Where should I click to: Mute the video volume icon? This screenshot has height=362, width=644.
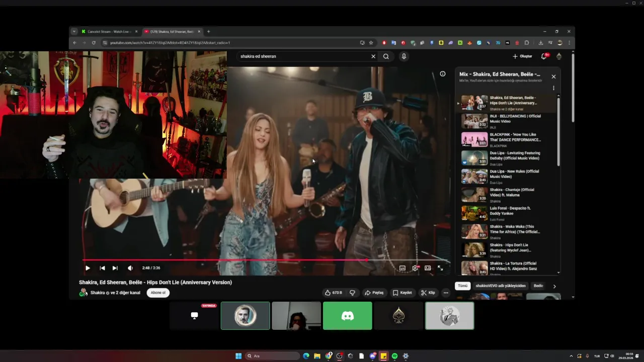pyautogui.click(x=130, y=268)
